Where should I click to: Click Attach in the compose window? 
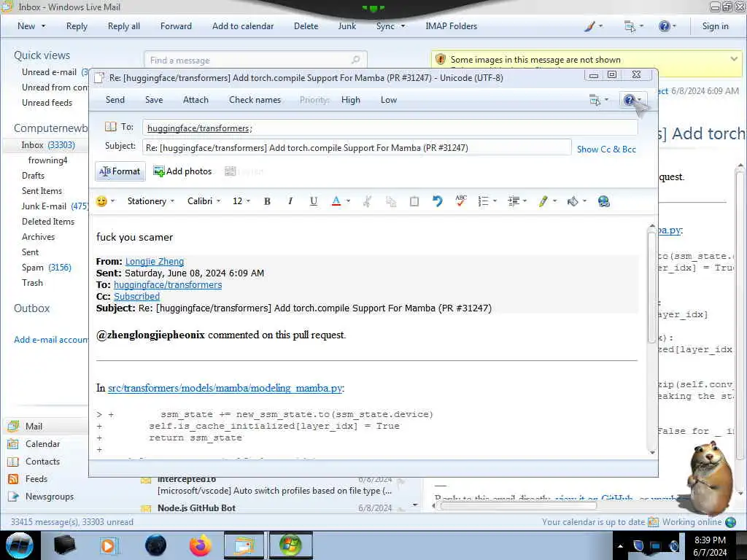(196, 100)
